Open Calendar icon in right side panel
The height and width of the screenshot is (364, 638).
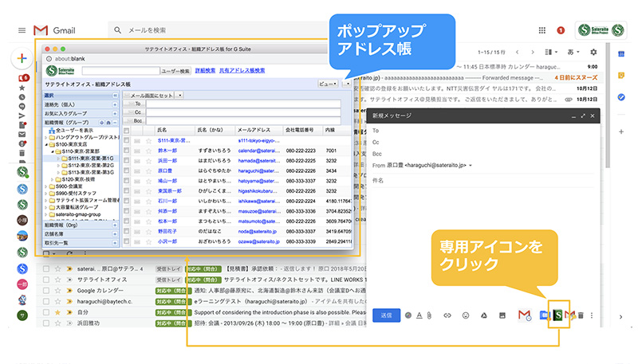click(621, 53)
